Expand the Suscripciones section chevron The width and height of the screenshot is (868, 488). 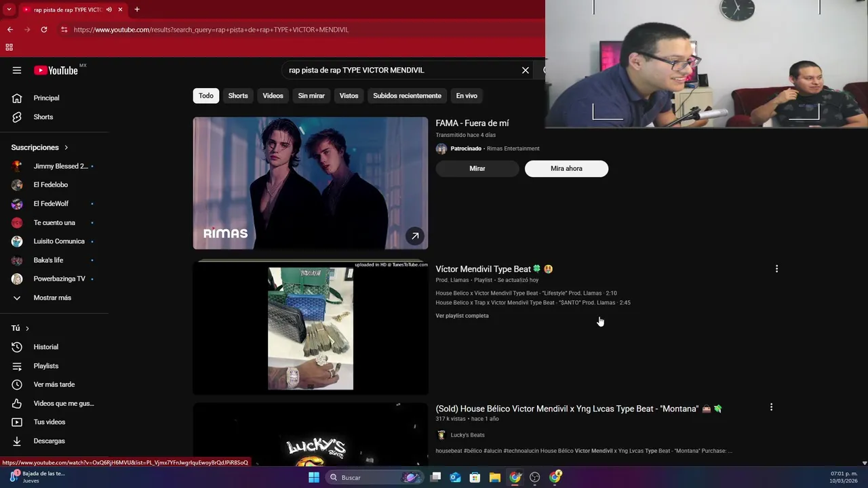coord(66,148)
